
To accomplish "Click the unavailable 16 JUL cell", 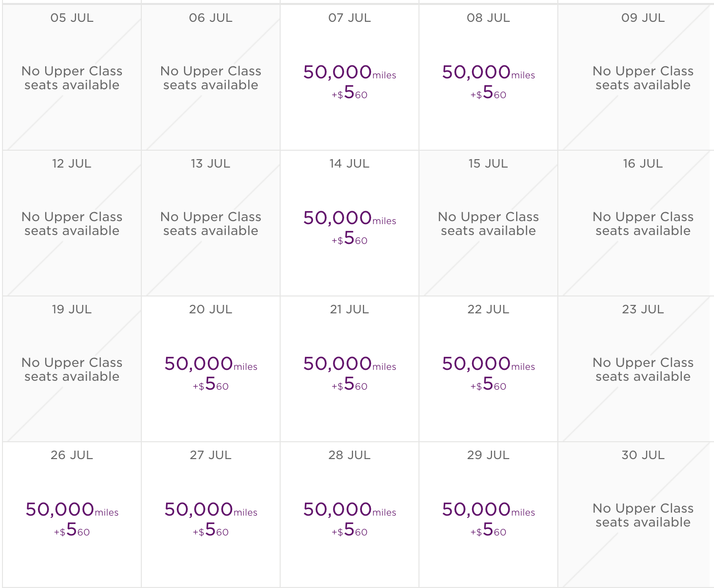I will tap(643, 224).
